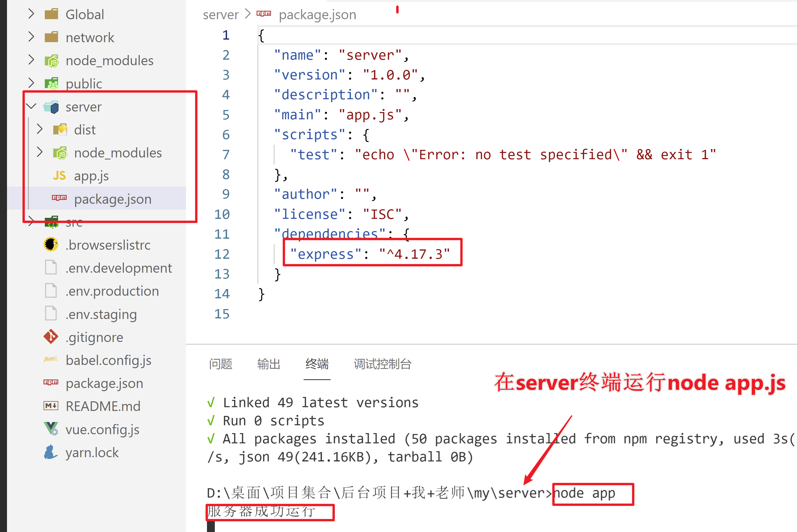Click the "test" script key
The width and height of the screenshot is (797, 532).
(x=314, y=155)
